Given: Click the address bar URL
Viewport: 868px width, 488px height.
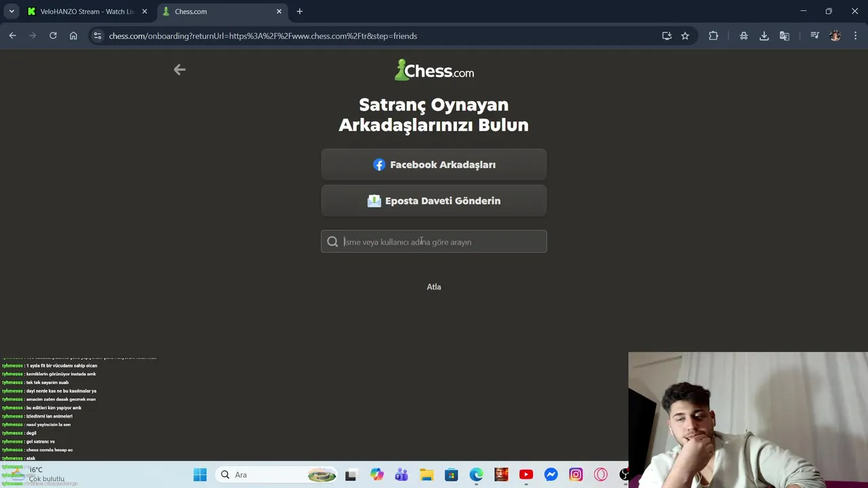Looking at the screenshot, I should (263, 36).
